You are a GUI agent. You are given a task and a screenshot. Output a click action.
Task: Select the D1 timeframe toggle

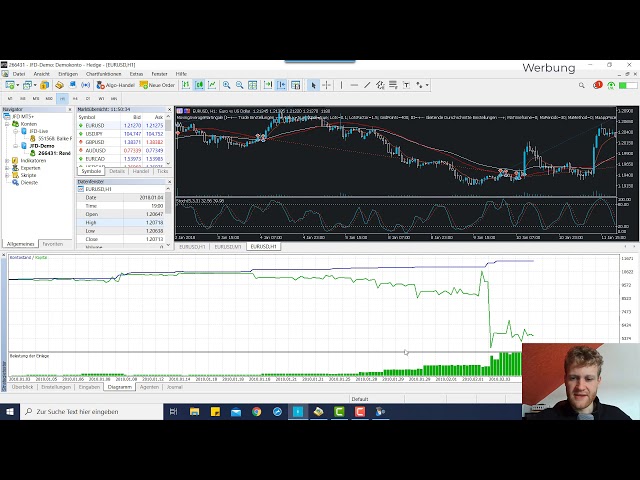pyautogui.click(x=88, y=98)
